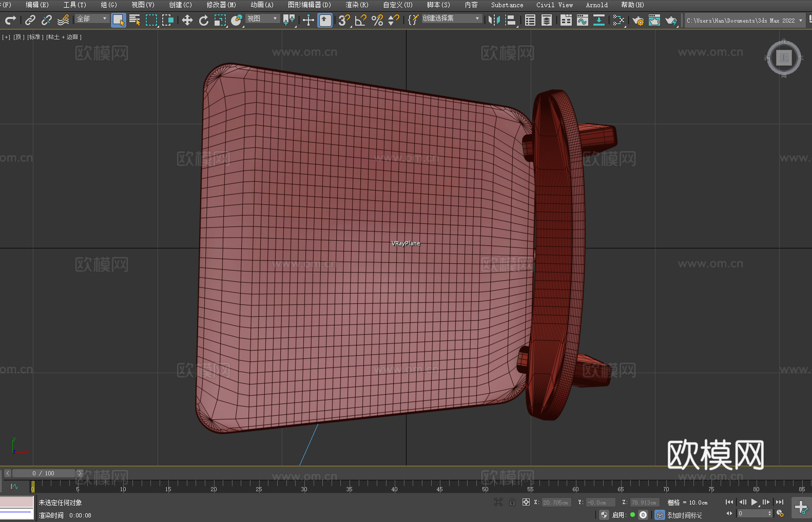Image resolution: width=812 pixels, height=522 pixels.
Task: Activate the Select and Scale tool
Action: [220, 20]
